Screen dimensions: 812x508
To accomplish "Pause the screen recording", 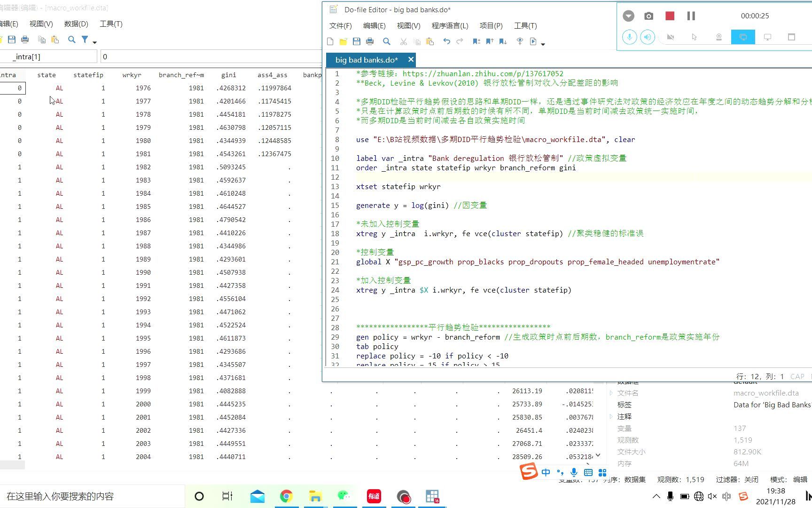I will (691, 16).
